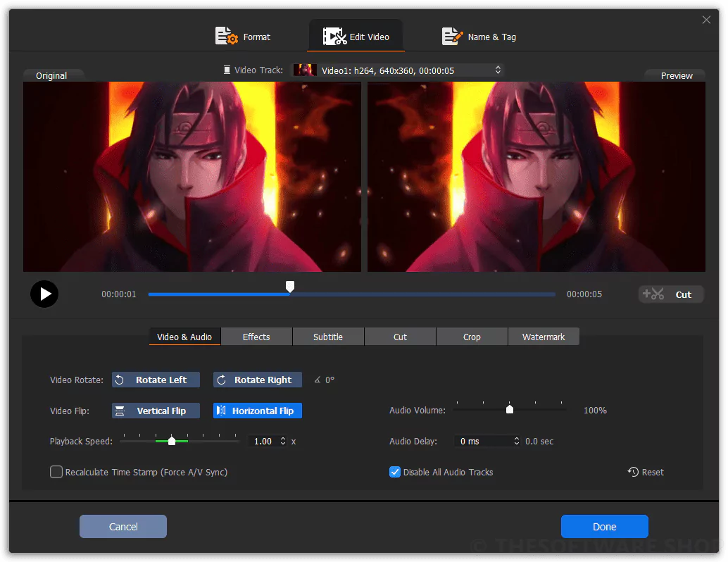Toggle the video track speaker icon
This screenshot has height=562, width=728.
pos(226,70)
